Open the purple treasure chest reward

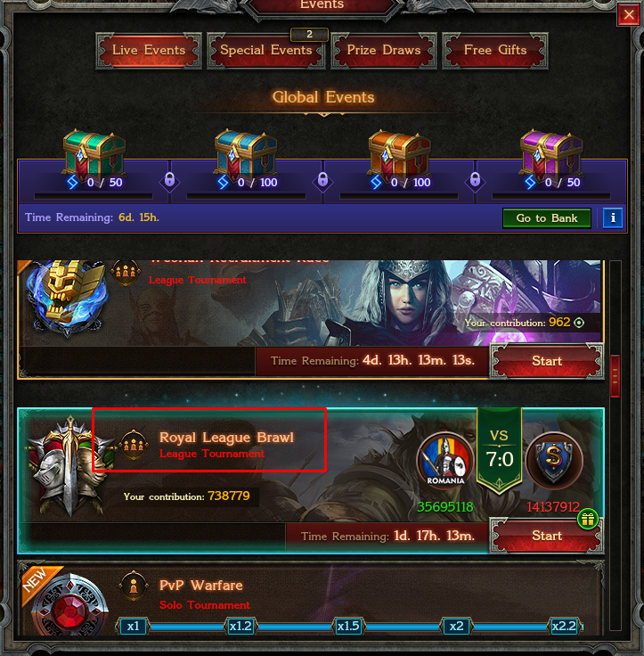(x=551, y=152)
